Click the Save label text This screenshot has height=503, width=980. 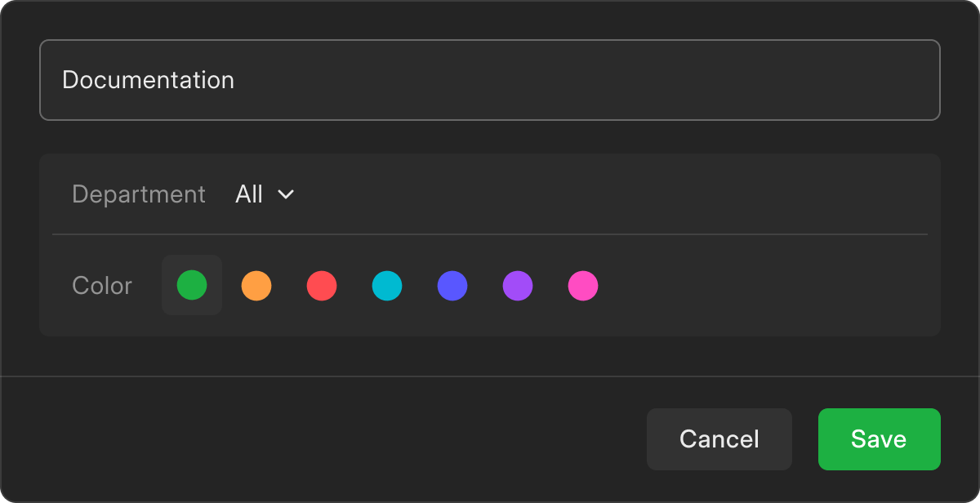(x=879, y=439)
